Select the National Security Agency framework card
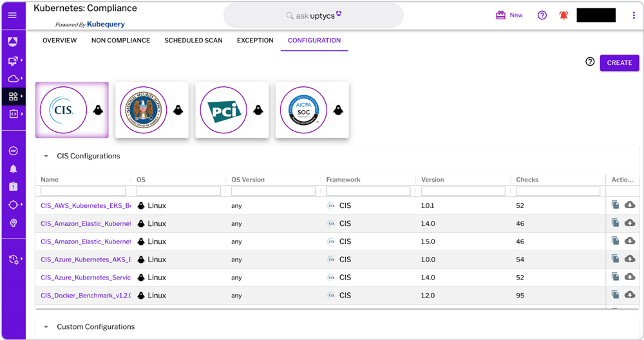Screen dimensions: 644x340 152,109
